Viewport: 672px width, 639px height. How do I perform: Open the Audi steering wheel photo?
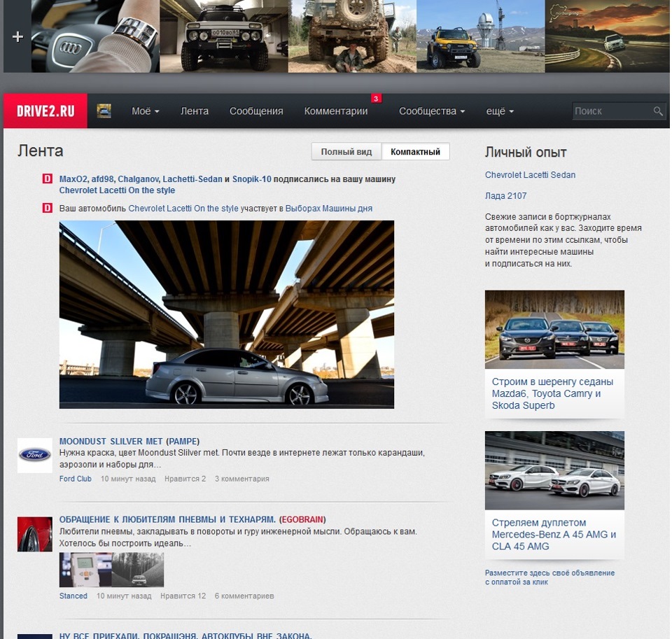click(95, 36)
